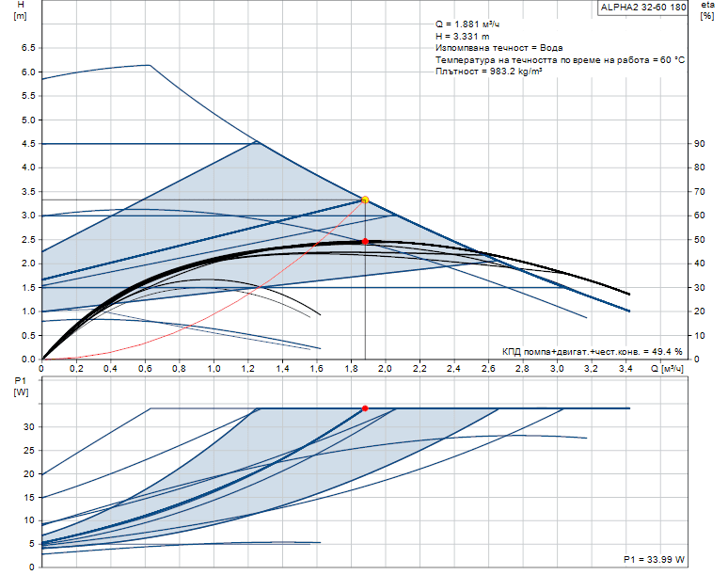Image resolution: width=728 pixels, height=575 pixels.
Task: Click the 6.5 tick on the H axis
Action: pyautogui.click(x=27, y=47)
